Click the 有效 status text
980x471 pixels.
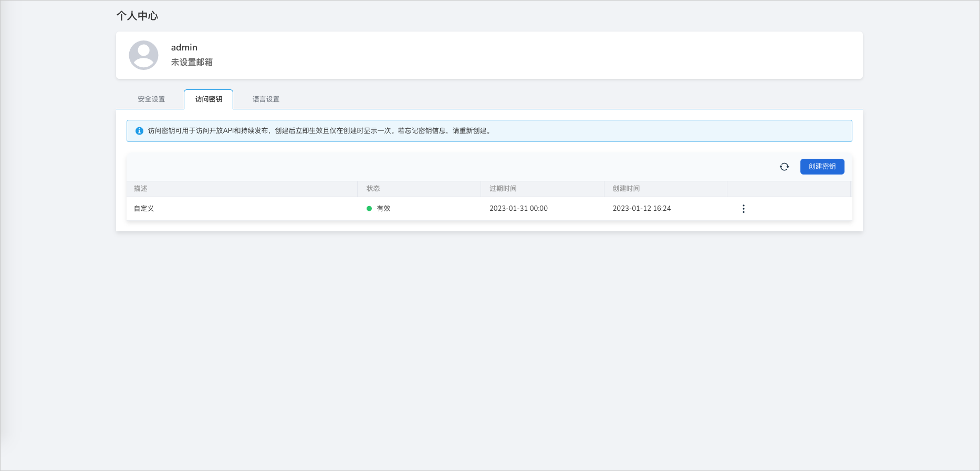click(x=383, y=209)
